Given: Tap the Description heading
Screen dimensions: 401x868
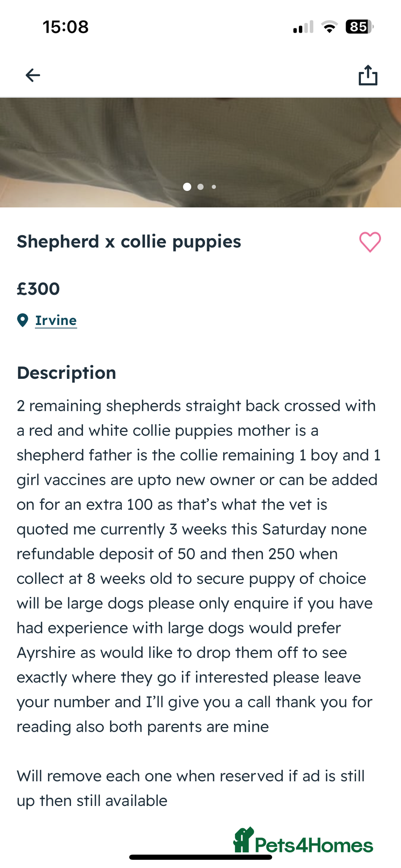Looking at the screenshot, I should tap(66, 373).
